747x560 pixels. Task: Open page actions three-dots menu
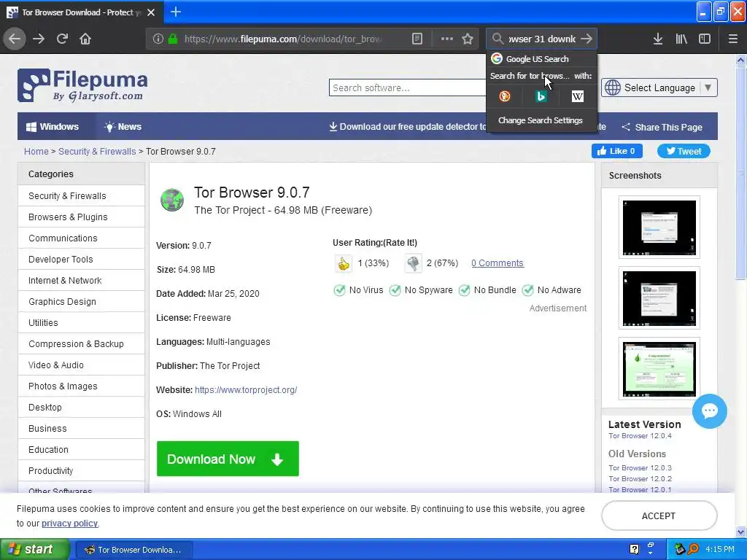pyautogui.click(x=447, y=39)
